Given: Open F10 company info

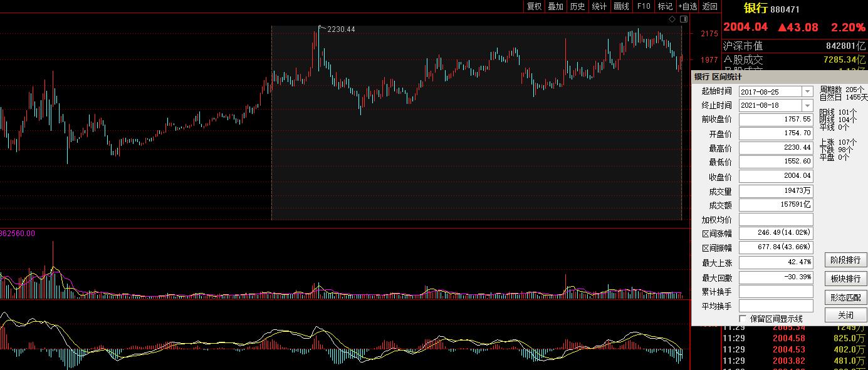Looking at the screenshot, I should click(643, 6).
